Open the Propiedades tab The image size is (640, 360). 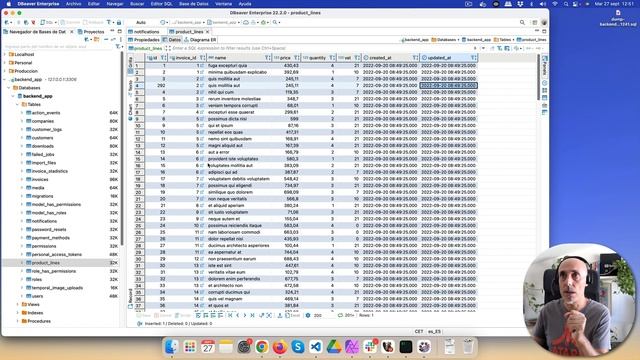(x=144, y=40)
